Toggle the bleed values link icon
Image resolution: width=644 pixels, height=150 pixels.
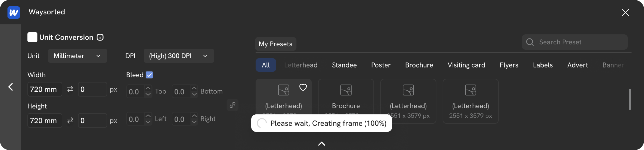tap(233, 105)
